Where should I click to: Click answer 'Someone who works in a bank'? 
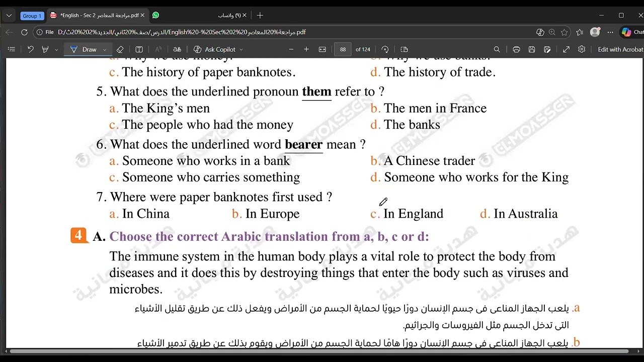tap(206, 161)
